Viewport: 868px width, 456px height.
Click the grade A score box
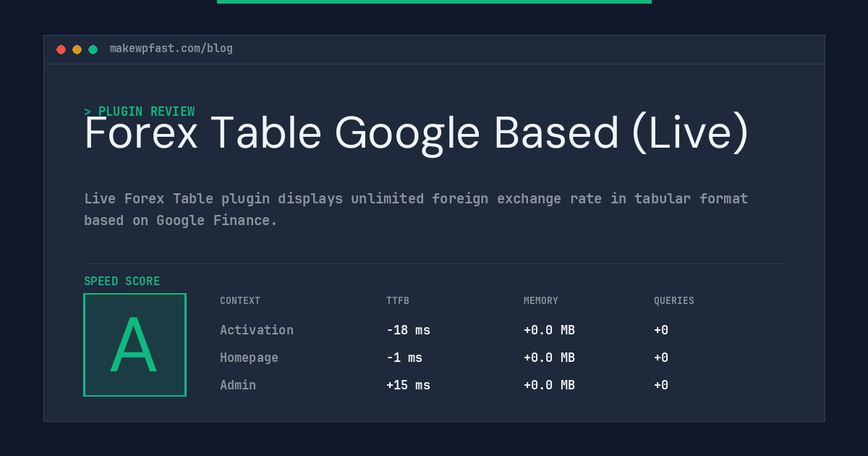point(135,345)
